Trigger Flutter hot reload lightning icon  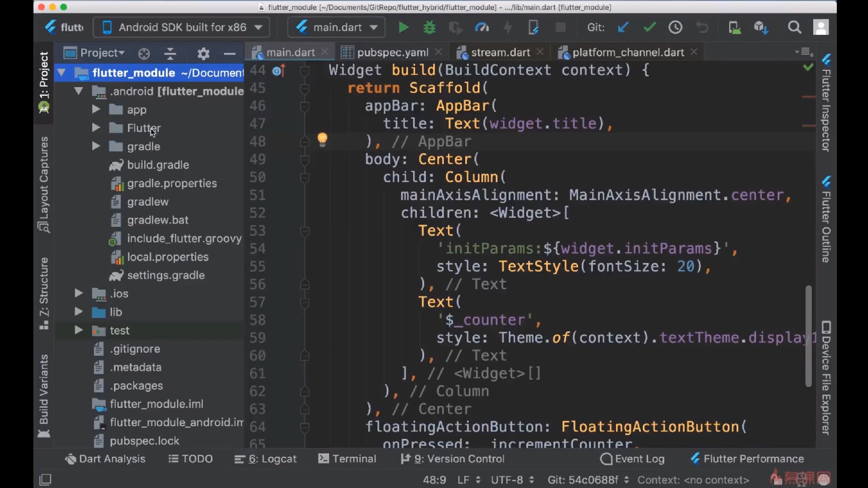pos(508,28)
